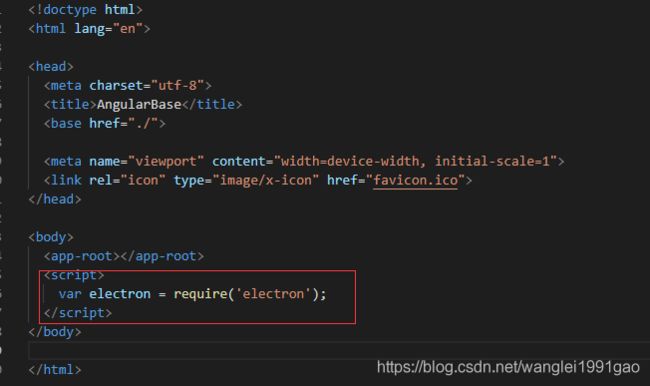The height and width of the screenshot is (386, 650).
Task: Click the AngularBase title text
Action: pos(139,104)
